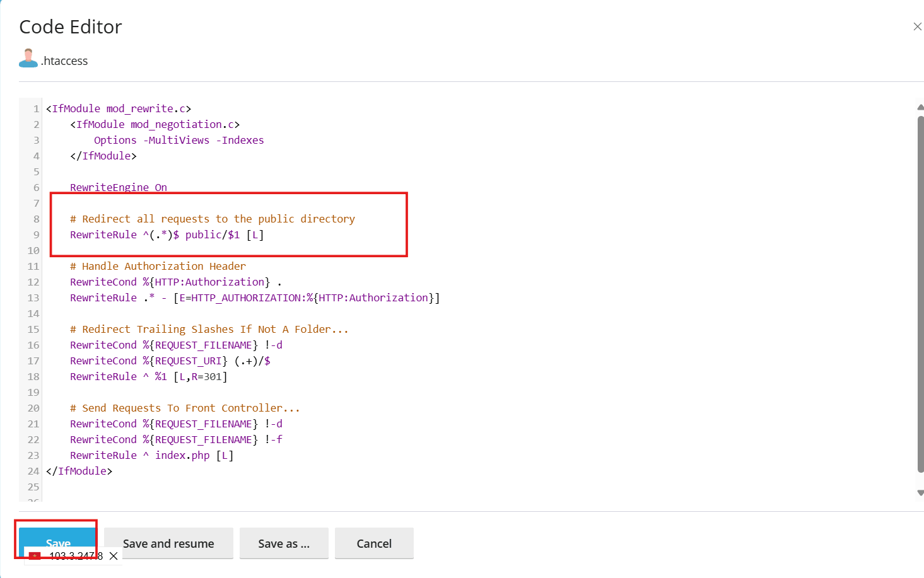Click Save and resume
This screenshot has height=578, width=924.
(x=168, y=543)
